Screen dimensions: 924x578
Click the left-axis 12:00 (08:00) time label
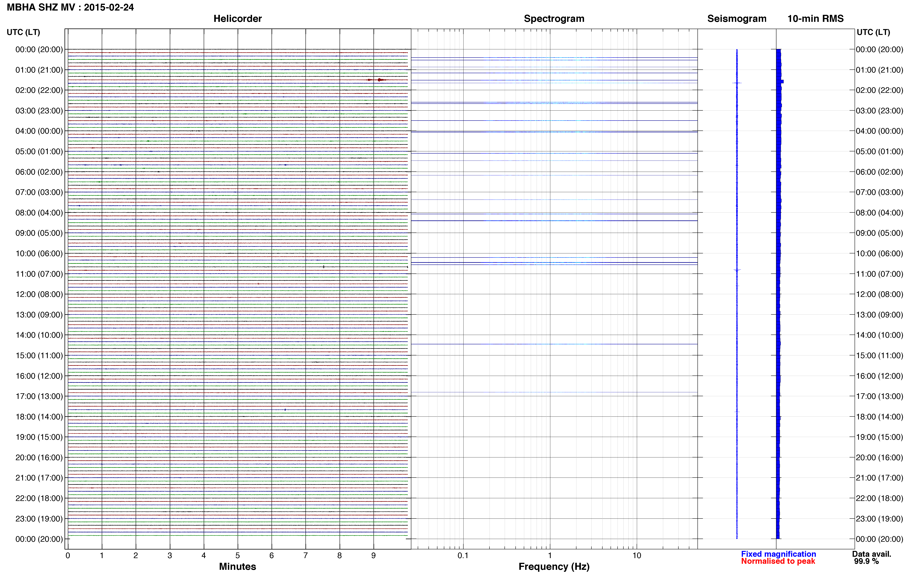[39, 294]
